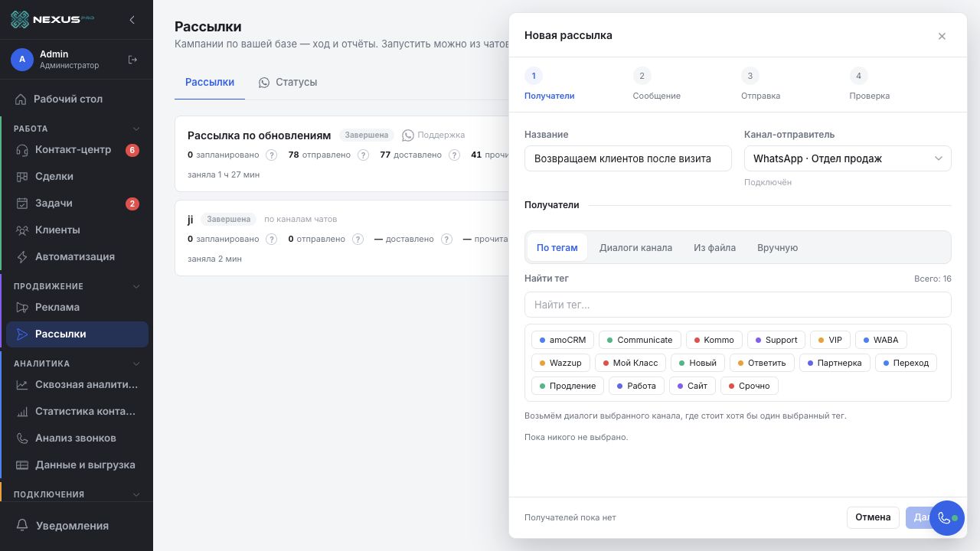Viewport: 980px width, 551px height.
Task: Open Контакт-центр in the sidebar
Action: point(77,150)
